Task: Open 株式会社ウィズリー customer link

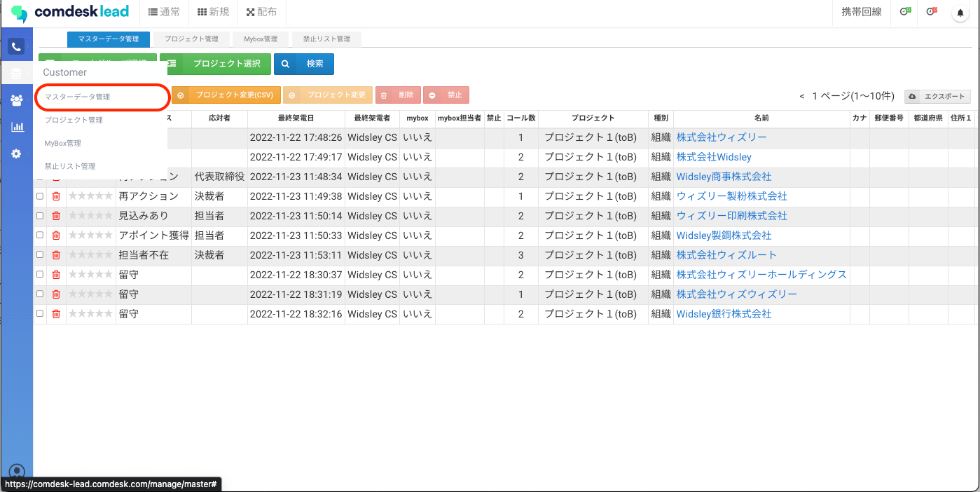Action: click(722, 137)
